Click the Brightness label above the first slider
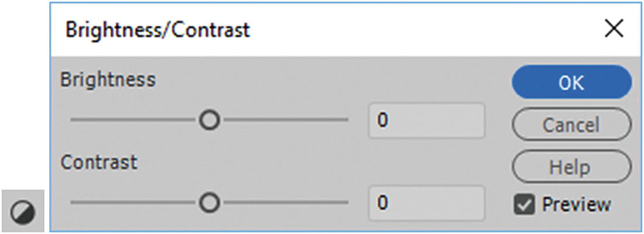 coord(108,80)
